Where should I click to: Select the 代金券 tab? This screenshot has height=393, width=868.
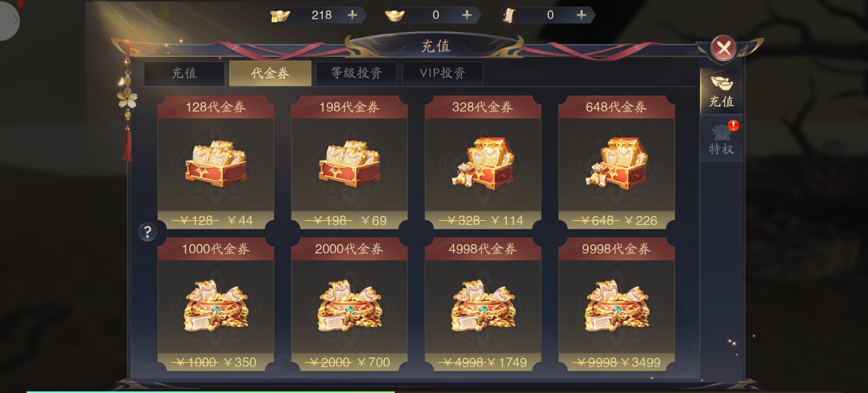270,73
